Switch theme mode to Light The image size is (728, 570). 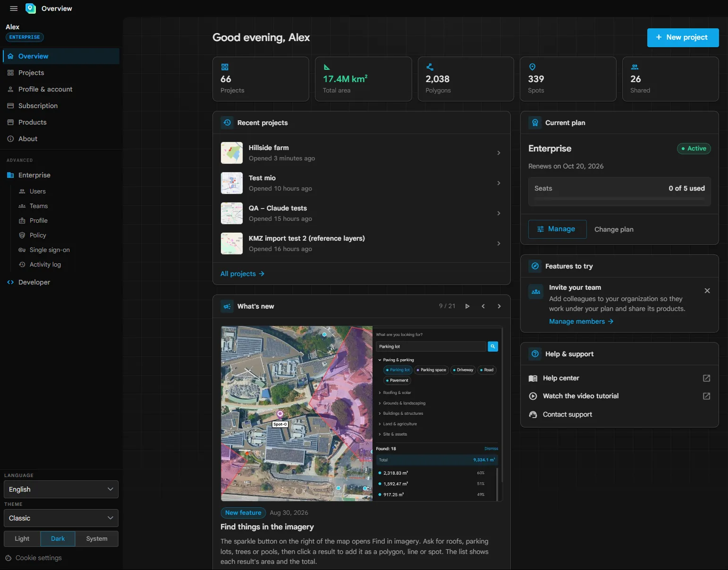22,539
